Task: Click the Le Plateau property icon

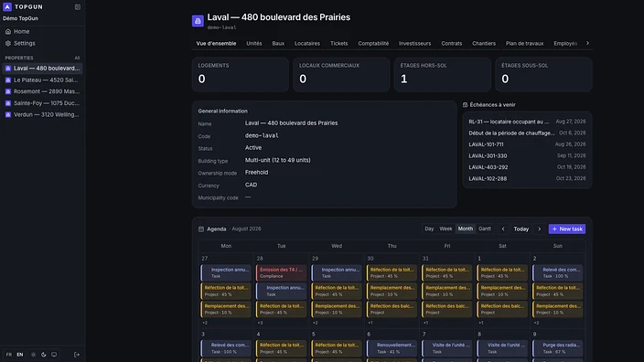Action: 8,80
